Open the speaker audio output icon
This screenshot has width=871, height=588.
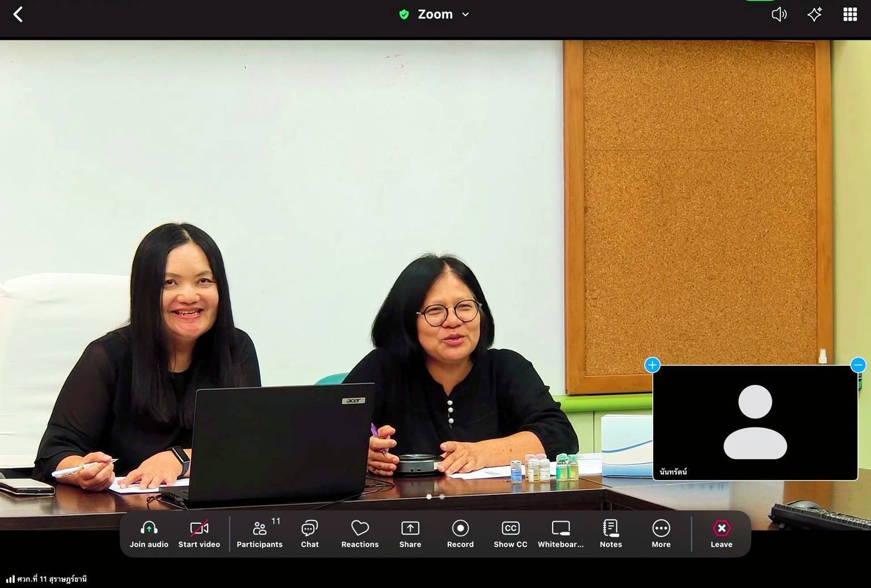[779, 15]
